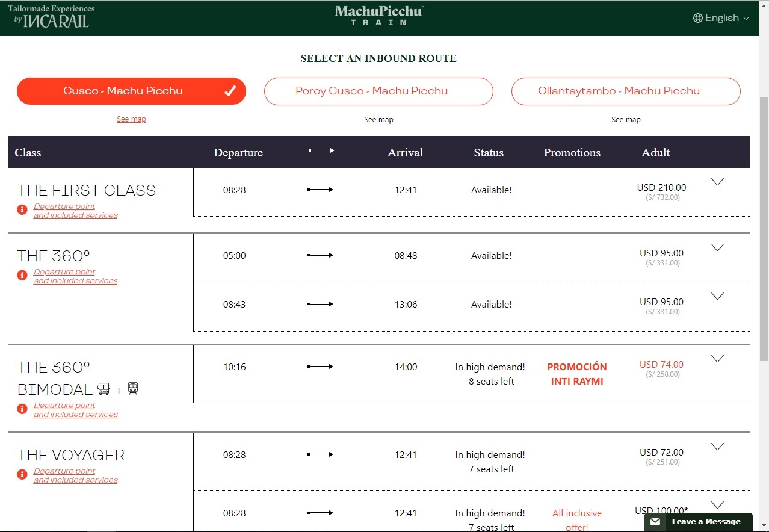Expand the First Class 08:28 fare row
Image resolution: width=769 pixels, height=532 pixels.
click(717, 182)
